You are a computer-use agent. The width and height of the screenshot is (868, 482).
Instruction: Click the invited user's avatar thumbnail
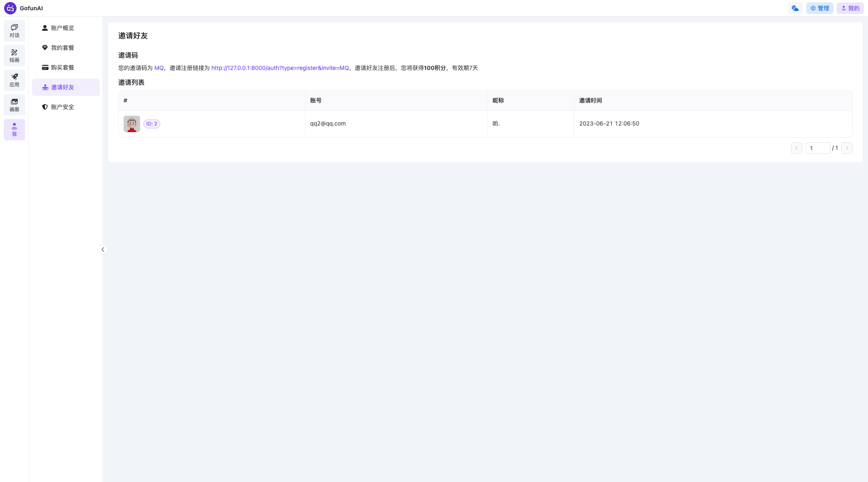click(x=131, y=124)
